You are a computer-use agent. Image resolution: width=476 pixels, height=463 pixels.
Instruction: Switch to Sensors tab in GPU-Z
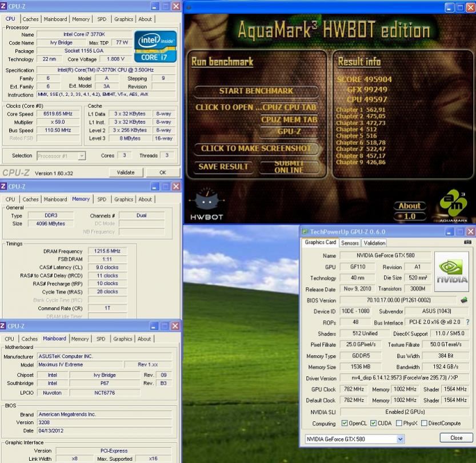tap(350, 243)
